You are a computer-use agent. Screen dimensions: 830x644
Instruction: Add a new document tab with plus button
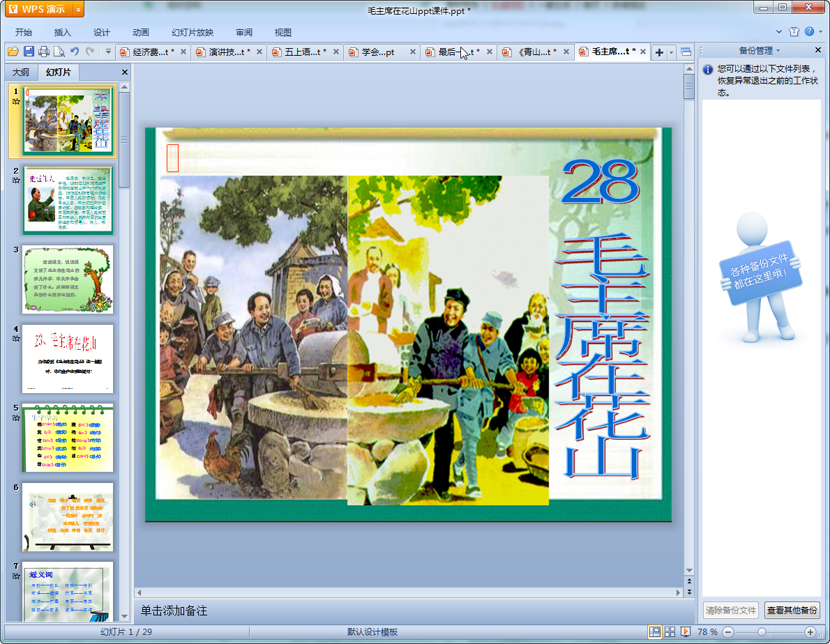tap(659, 52)
